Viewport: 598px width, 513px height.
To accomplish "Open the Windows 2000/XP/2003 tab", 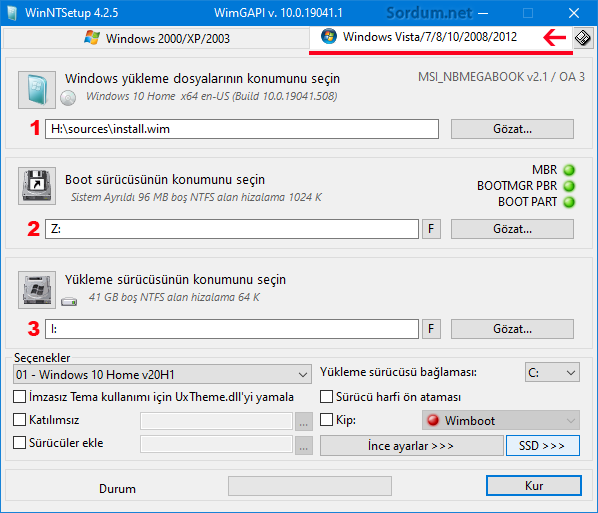I will pos(156,38).
